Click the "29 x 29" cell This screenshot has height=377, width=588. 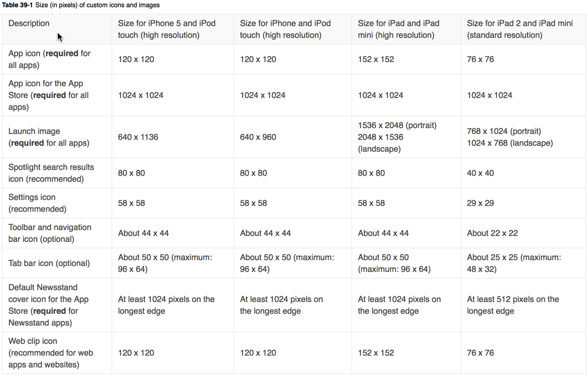click(481, 203)
